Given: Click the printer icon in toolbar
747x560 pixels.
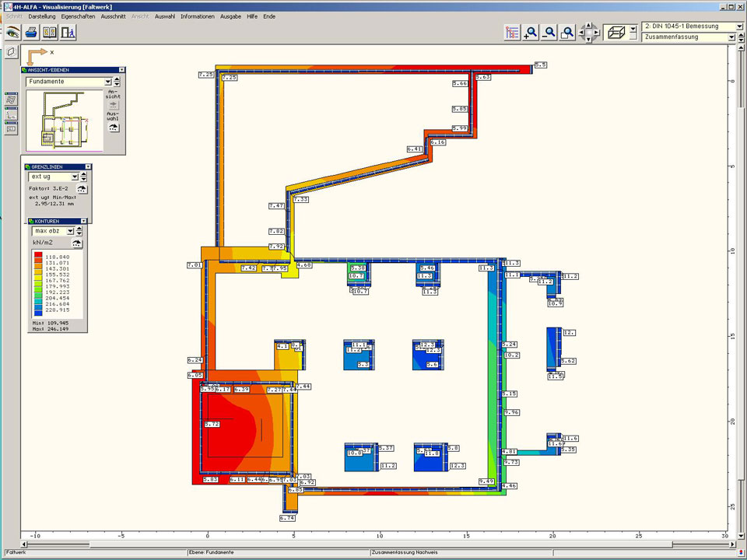Looking at the screenshot, I should 31,33.
